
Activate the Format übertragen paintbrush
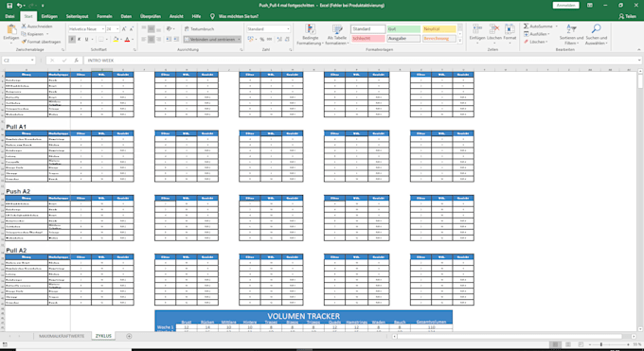(x=41, y=42)
